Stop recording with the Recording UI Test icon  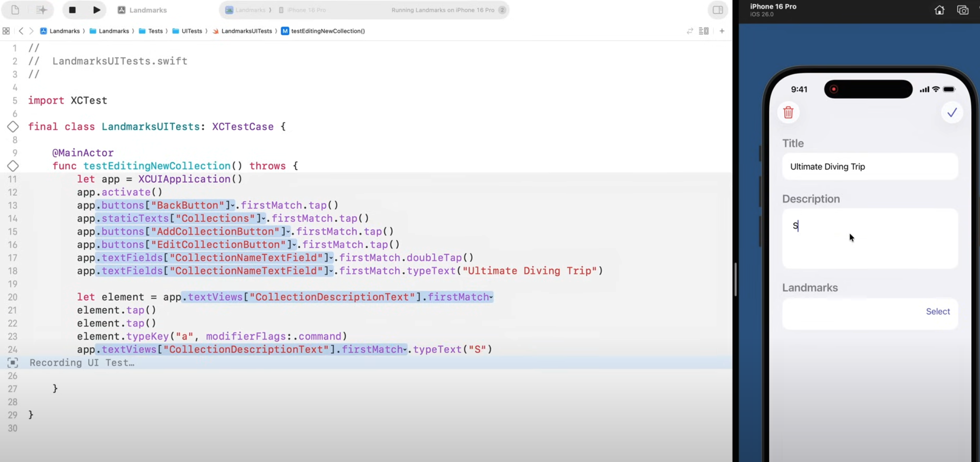pos(13,363)
